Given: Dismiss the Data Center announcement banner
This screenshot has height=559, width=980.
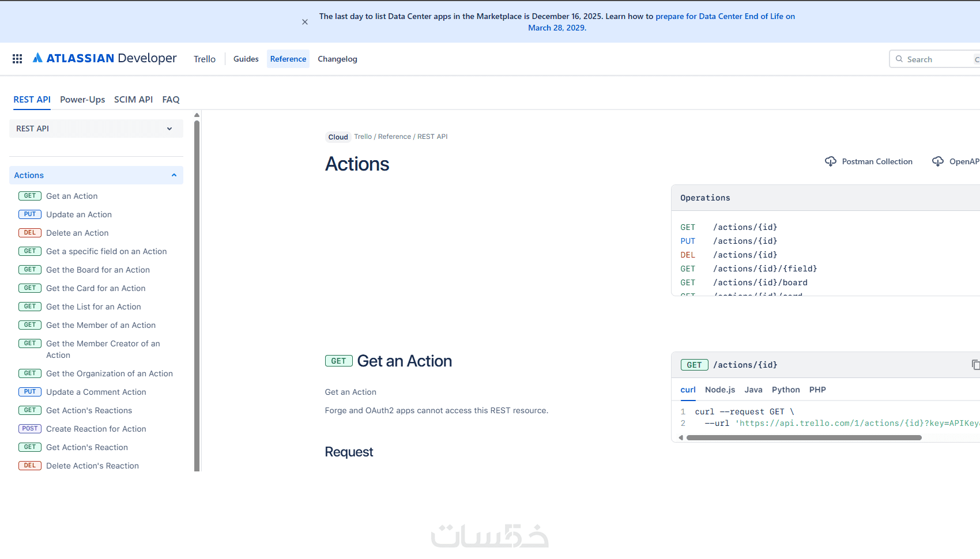Looking at the screenshot, I should coord(305,22).
